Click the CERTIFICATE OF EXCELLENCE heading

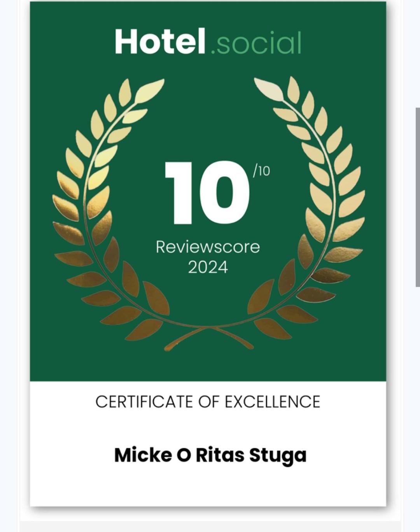(x=208, y=402)
